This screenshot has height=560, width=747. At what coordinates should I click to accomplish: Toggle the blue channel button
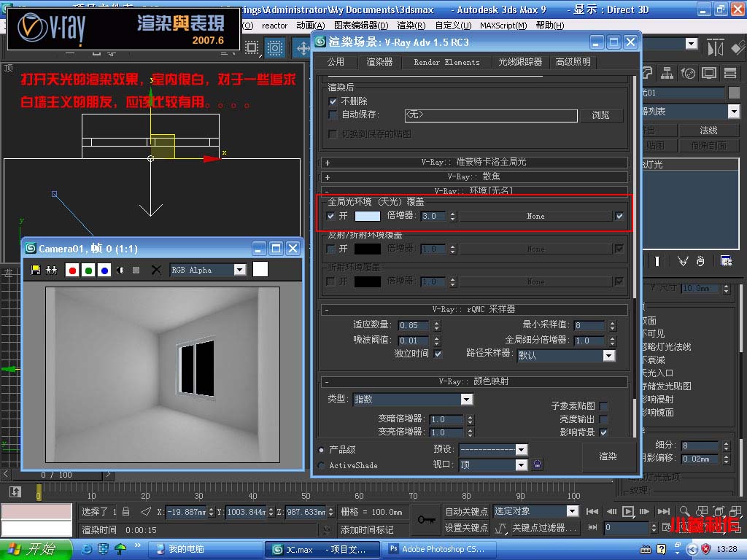(x=104, y=270)
